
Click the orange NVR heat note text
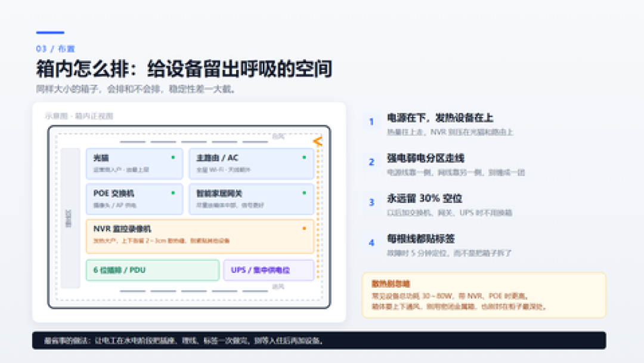tap(162, 241)
